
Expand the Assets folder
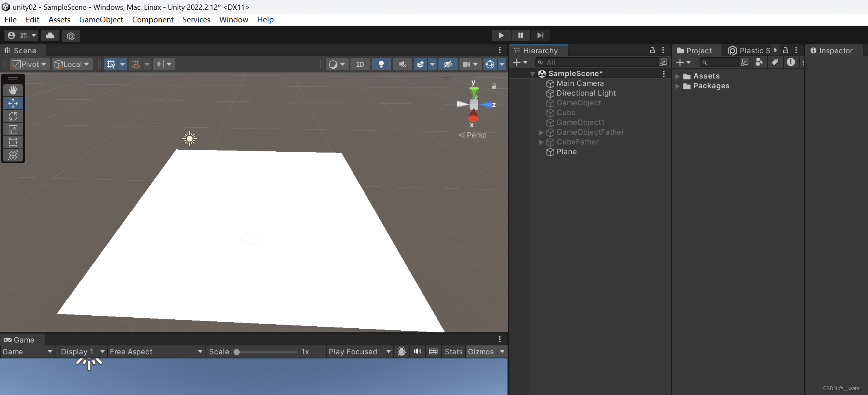coord(678,76)
